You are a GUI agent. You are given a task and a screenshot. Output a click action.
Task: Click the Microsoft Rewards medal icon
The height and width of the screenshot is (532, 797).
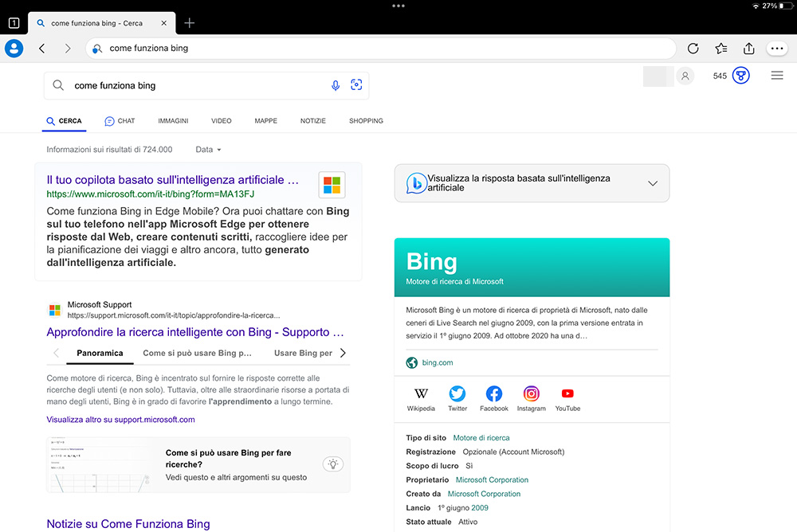pos(741,76)
